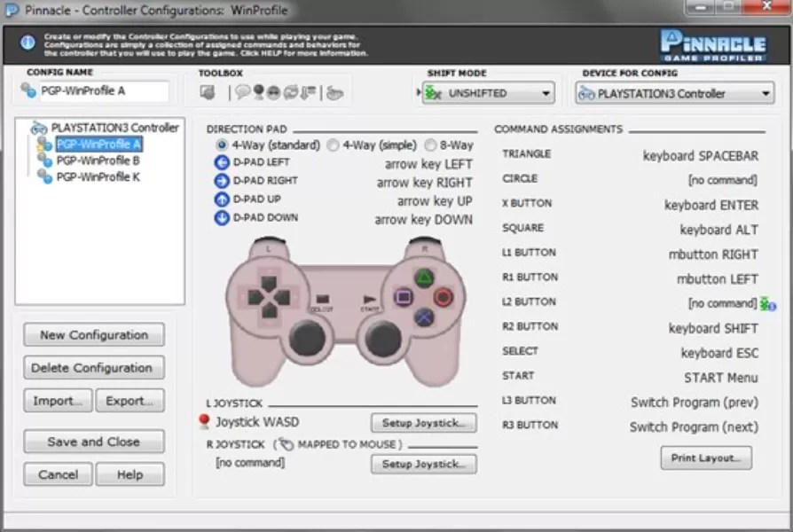Select PGP-WinProfile B in the tree
Image resolution: width=793 pixels, height=532 pixels.
click(98, 160)
